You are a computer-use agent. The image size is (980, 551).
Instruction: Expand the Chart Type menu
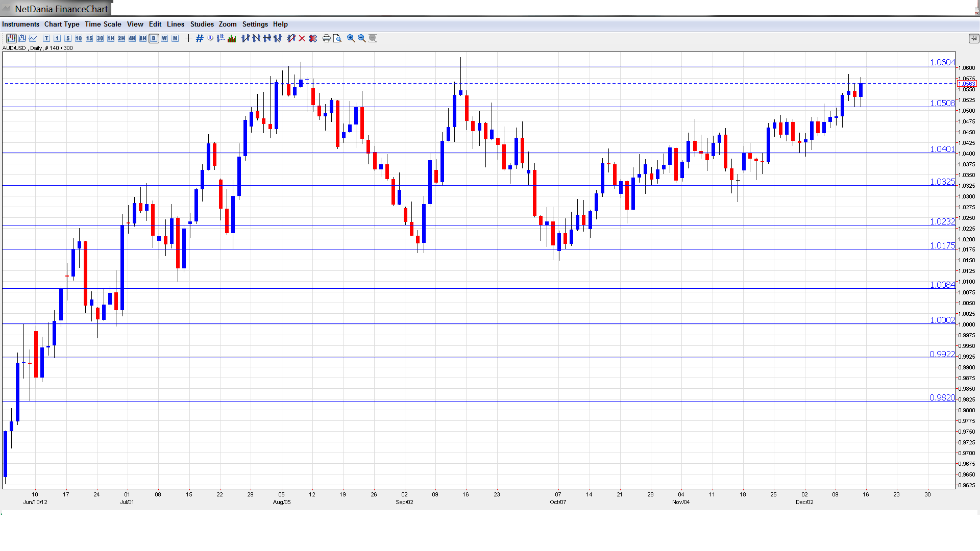click(x=62, y=24)
